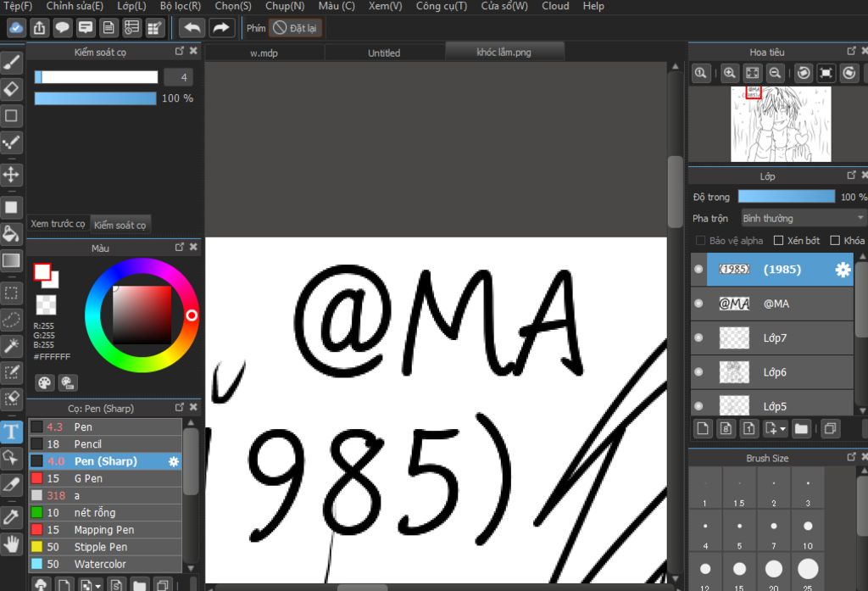Toggle visibility of Lớp6 layer
The width and height of the screenshot is (868, 591).
(698, 372)
